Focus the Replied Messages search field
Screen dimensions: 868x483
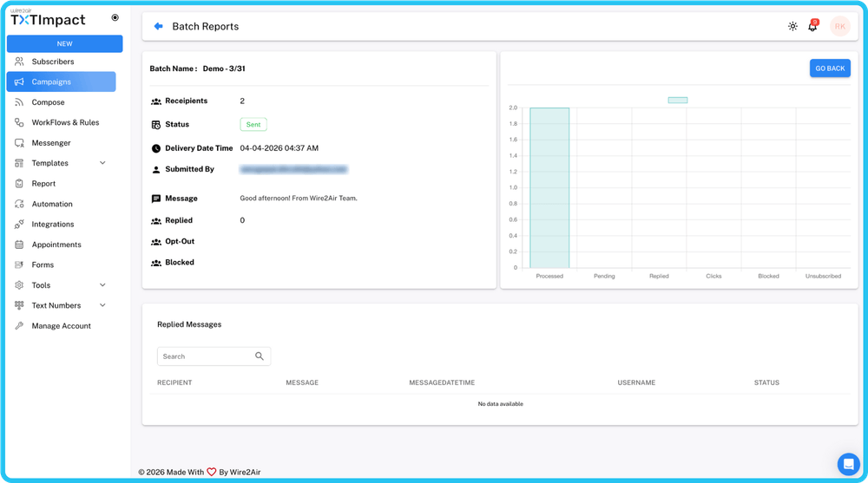pos(214,356)
